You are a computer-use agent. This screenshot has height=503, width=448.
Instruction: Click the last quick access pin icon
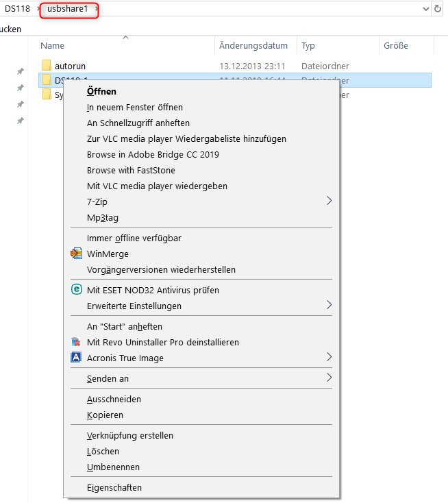(x=21, y=121)
